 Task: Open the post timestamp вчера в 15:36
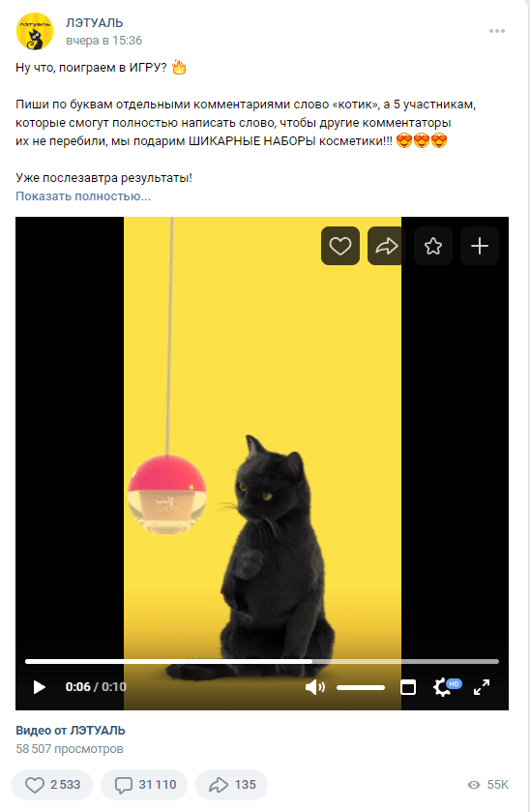point(104,41)
